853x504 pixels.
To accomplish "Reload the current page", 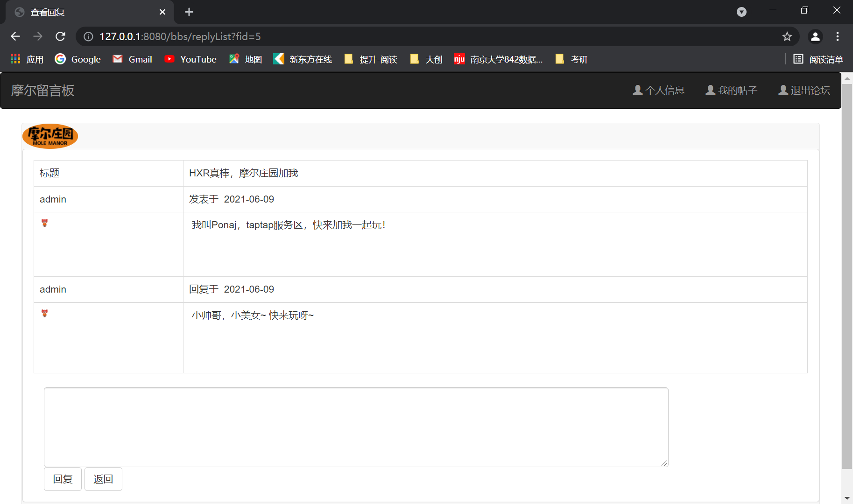I will point(60,36).
